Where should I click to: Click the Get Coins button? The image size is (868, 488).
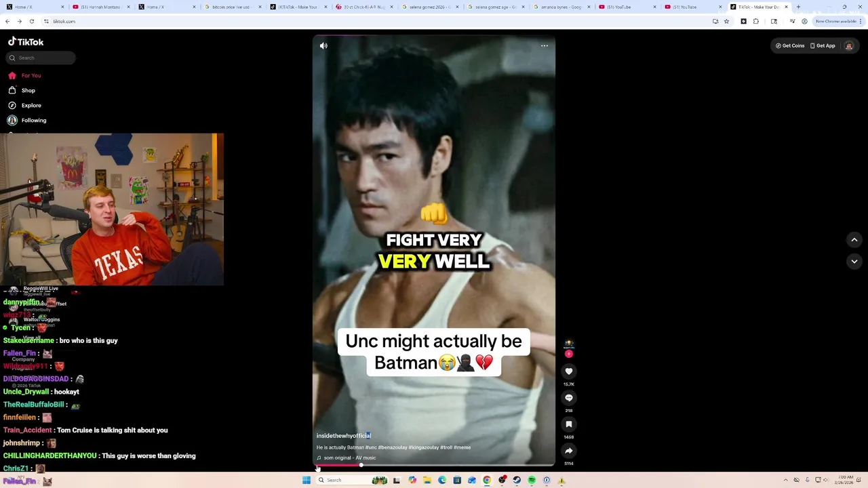pyautogui.click(x=790, y=45)
